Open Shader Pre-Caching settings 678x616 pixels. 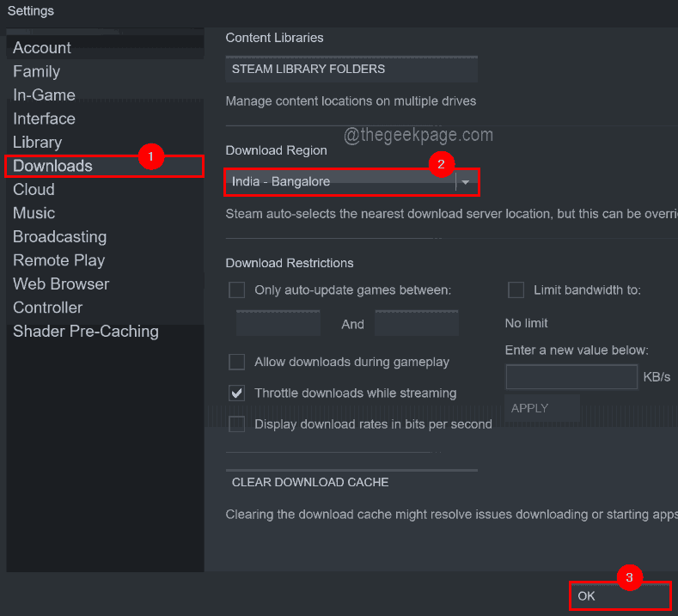coord(85,332)
